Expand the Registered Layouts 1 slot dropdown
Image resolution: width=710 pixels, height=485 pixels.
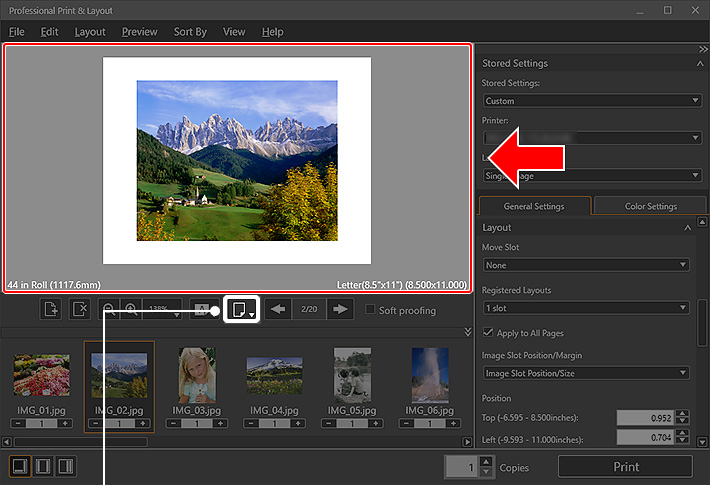coord(585,308)
